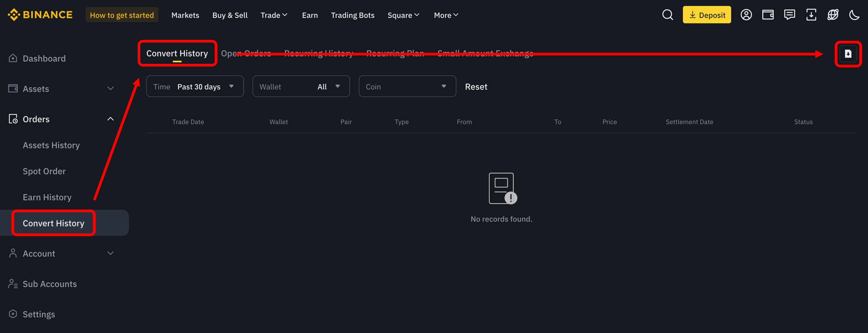The height and width of the screenshot is (333, 868).
Task: Click the export history download icon
Action: coord(848,54)
